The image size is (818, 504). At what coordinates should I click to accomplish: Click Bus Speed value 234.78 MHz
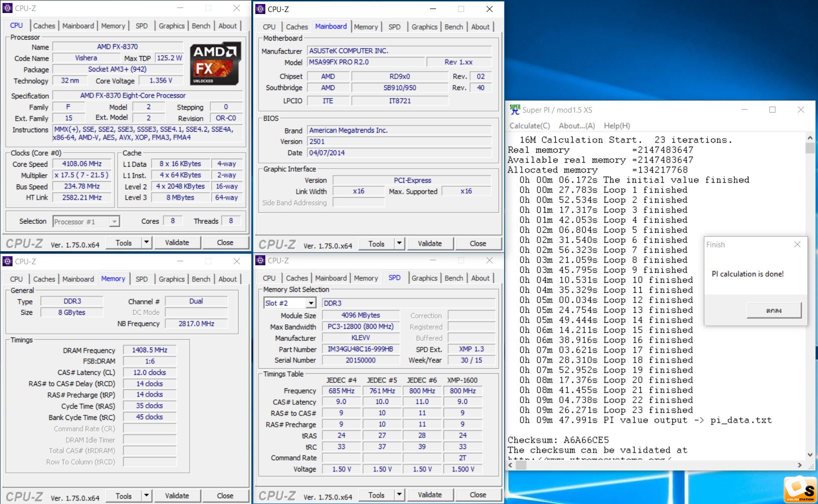point(82,186)
